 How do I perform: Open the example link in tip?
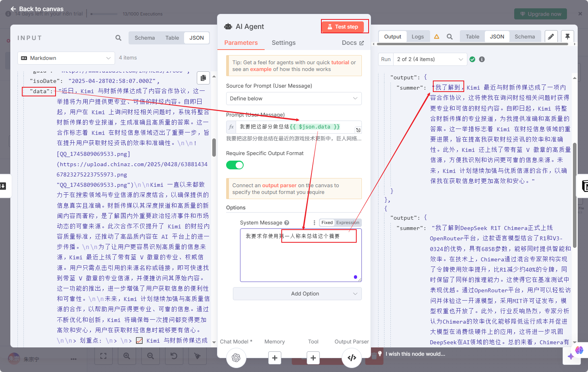pos(261,69)
